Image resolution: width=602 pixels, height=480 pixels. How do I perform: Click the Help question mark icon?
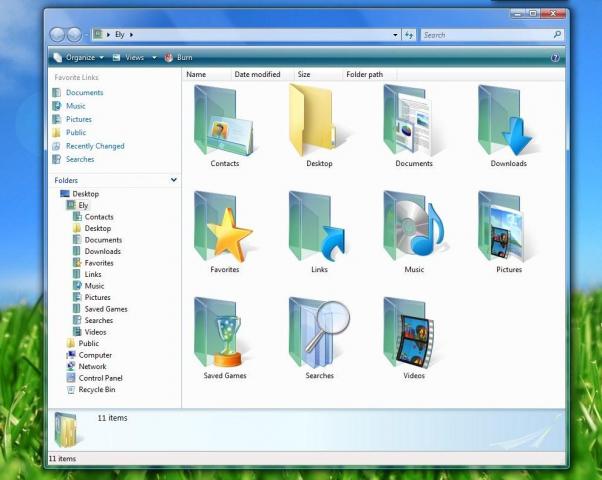(x=555, y=58)
